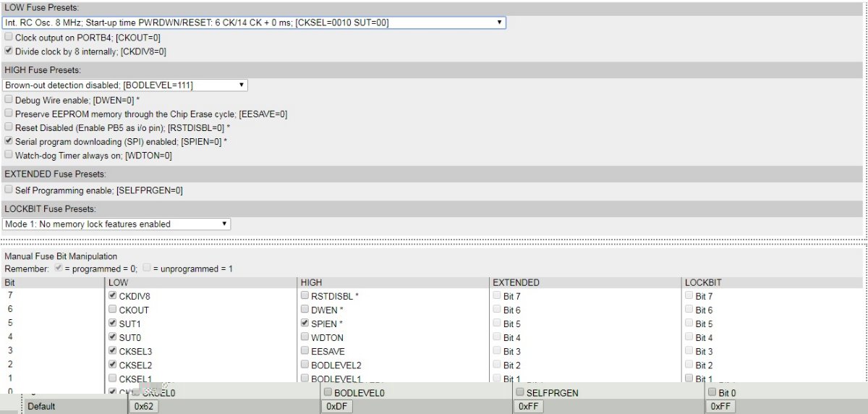Uncheck the SUT1 fuse bit

point(112,324)
